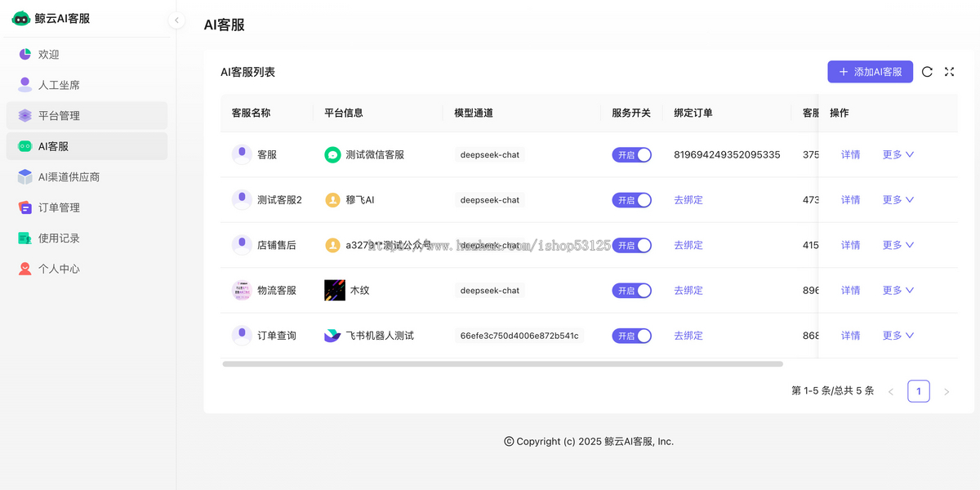The image size is (980, 490).
Task: Click 去绑定 for 订单查询
Action: 688,335
